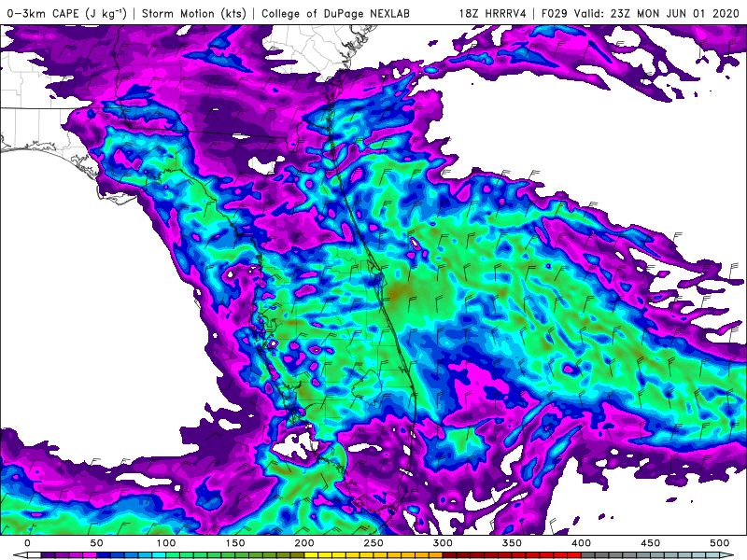Screen dimensions: 747x560
Task: Click the '18Z HRRRV4' model run label
Action: point(492,14)
